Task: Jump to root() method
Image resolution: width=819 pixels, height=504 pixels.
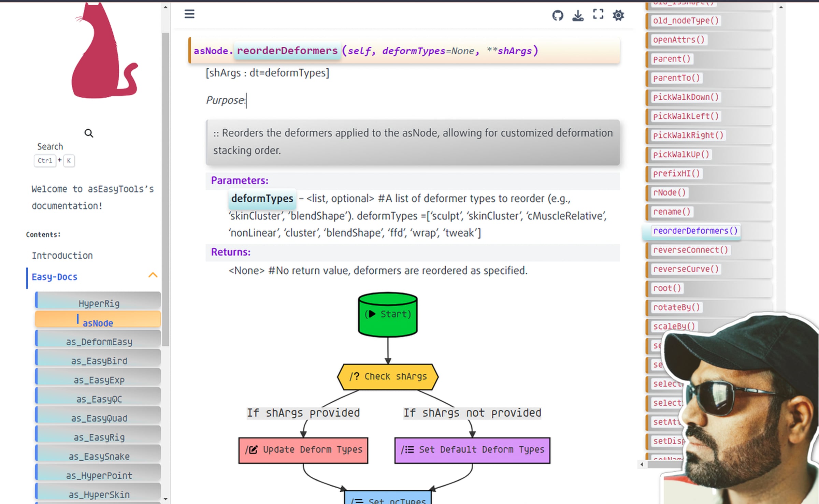Action: point(667,288)
